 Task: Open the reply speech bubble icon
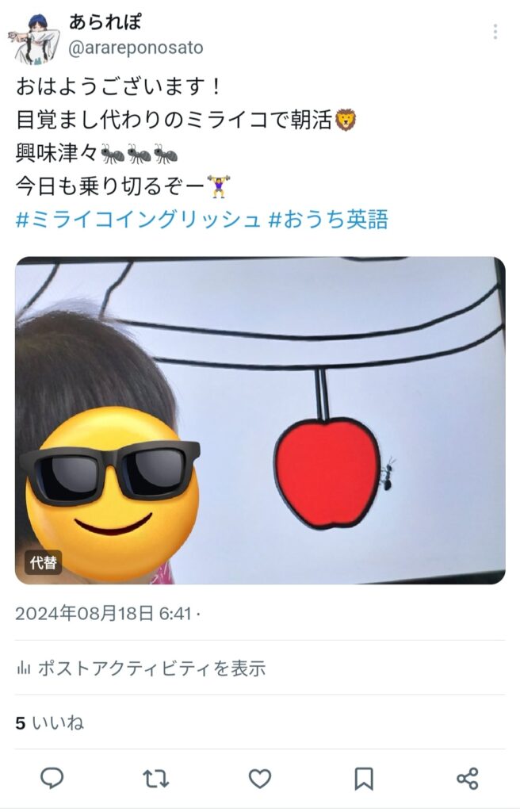tap(52, 779)
